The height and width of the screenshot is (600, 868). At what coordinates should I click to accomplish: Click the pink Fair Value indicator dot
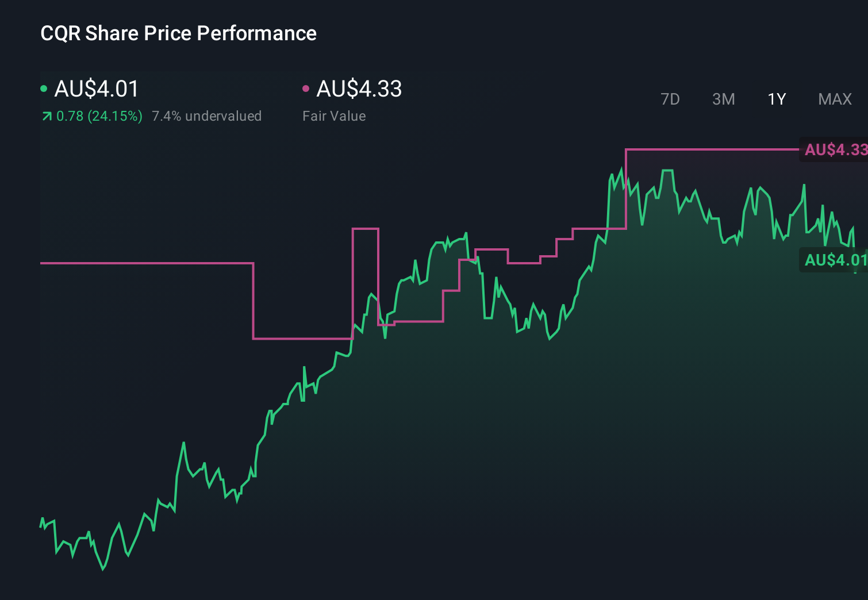[306, 89]
